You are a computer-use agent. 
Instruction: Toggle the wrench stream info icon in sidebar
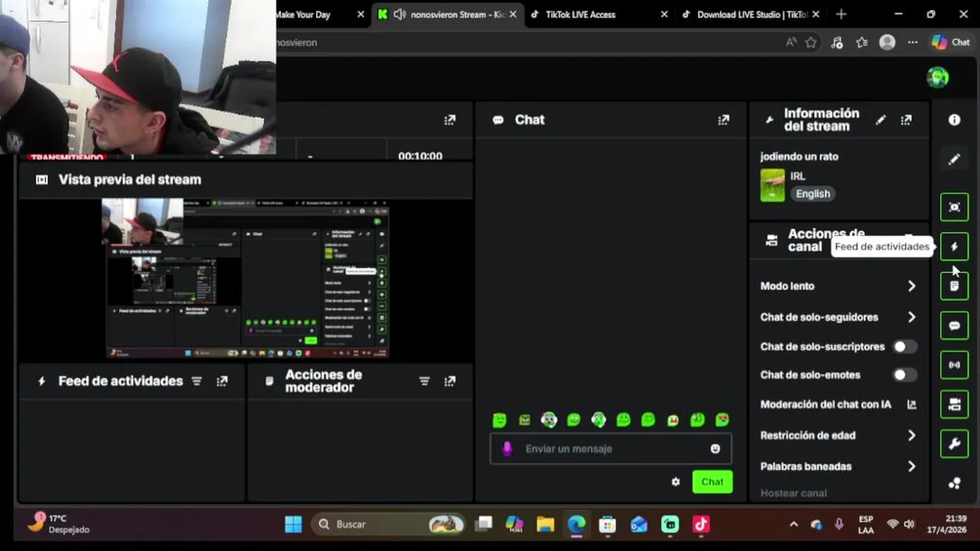coord(954,444)
